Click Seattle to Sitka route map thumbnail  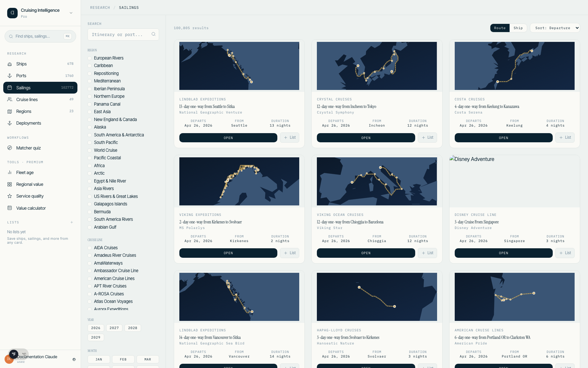tap(239, 66)
